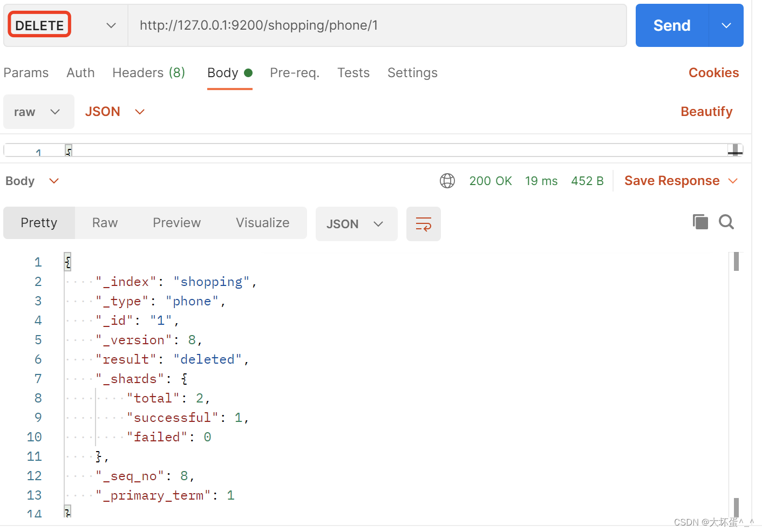Search the response with magnifier icon

726,222
